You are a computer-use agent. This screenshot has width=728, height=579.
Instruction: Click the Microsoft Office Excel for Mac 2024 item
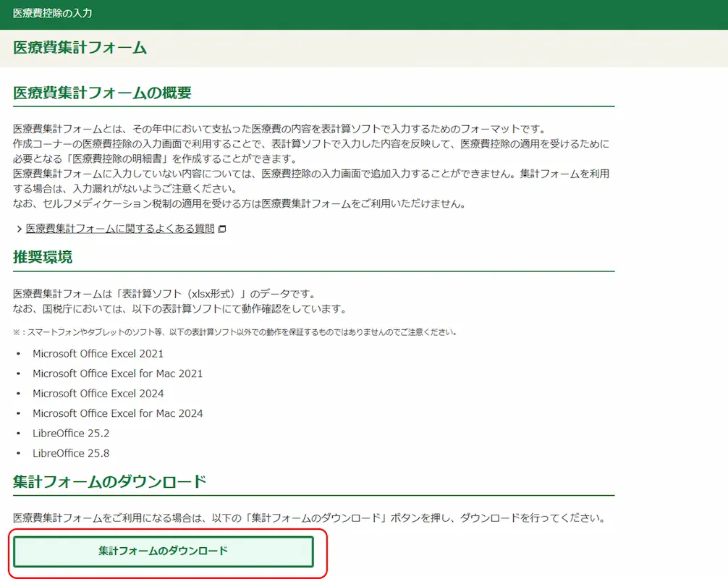117,413
